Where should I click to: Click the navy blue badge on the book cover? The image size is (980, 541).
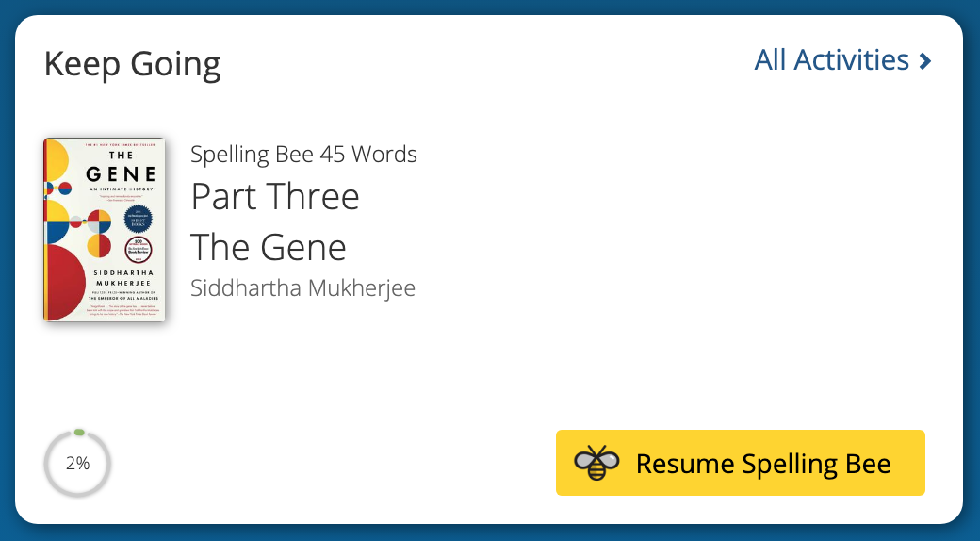(139, 220)
